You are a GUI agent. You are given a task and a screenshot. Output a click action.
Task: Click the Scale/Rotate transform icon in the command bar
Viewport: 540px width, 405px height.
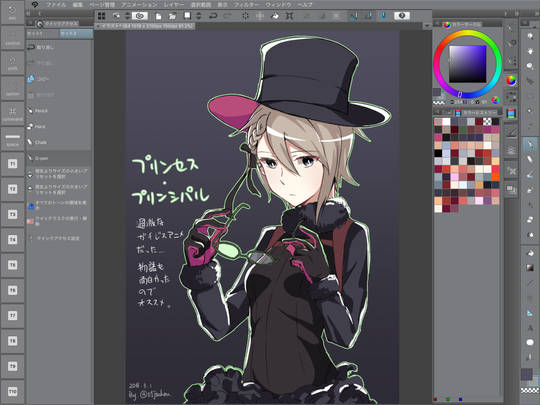(x=290, y=16)
